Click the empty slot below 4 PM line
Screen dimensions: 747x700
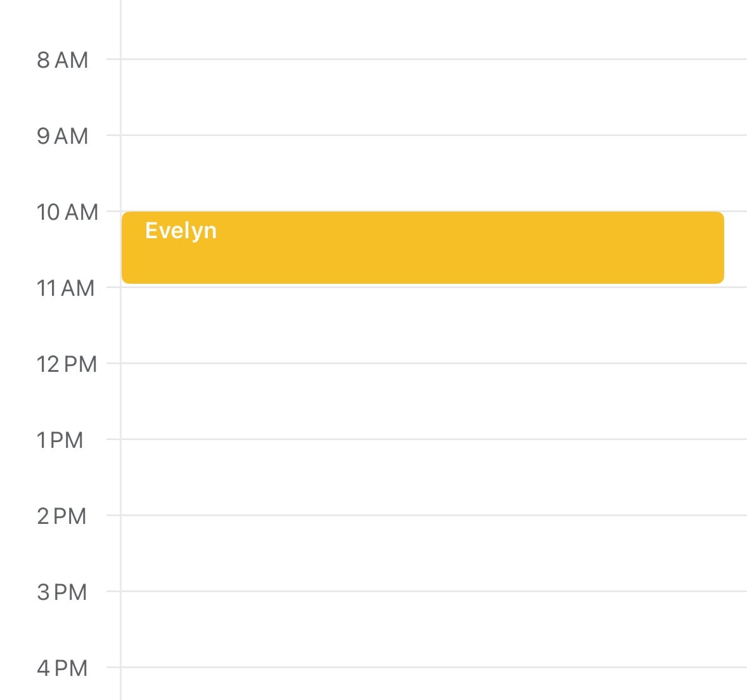tap(433, 685)
